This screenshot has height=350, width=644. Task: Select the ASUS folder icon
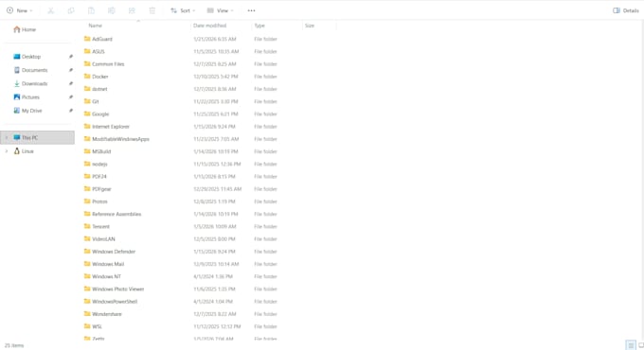point(87,51)
